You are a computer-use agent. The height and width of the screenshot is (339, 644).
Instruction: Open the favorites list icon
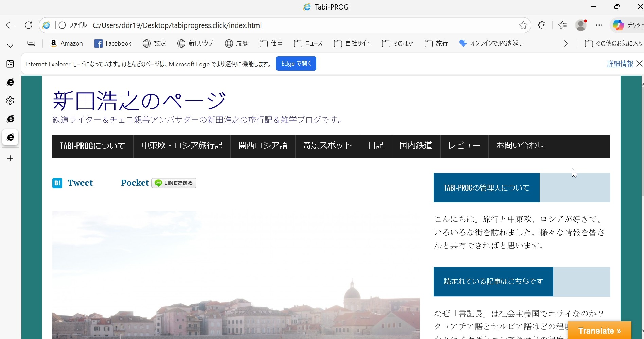pyautogui.click(x=562, y=25)
